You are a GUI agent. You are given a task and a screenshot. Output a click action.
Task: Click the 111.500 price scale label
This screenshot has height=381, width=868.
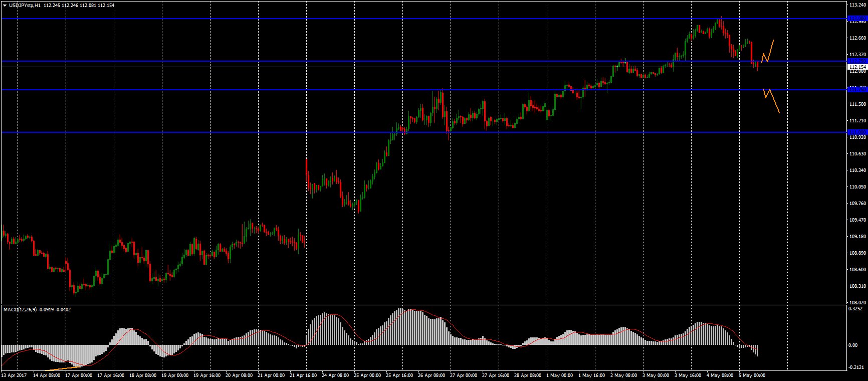(x=857, y=104)
